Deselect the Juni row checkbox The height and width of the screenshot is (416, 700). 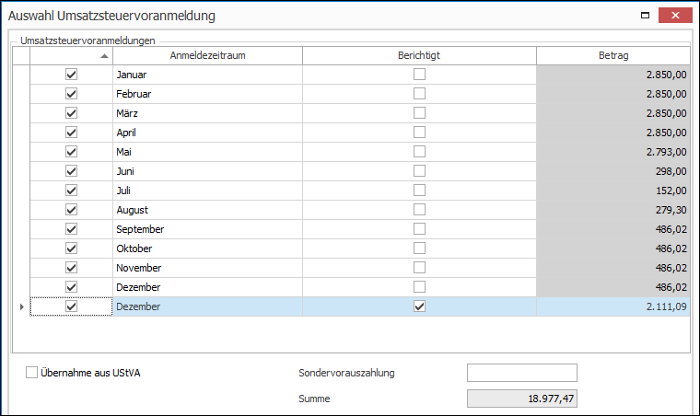[x=71, y=171]
